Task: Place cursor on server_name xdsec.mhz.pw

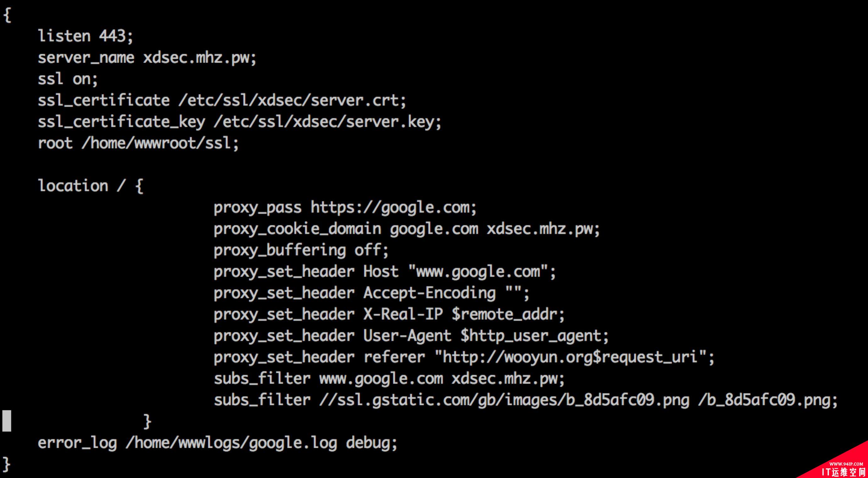Action: (x=147, y=58)
